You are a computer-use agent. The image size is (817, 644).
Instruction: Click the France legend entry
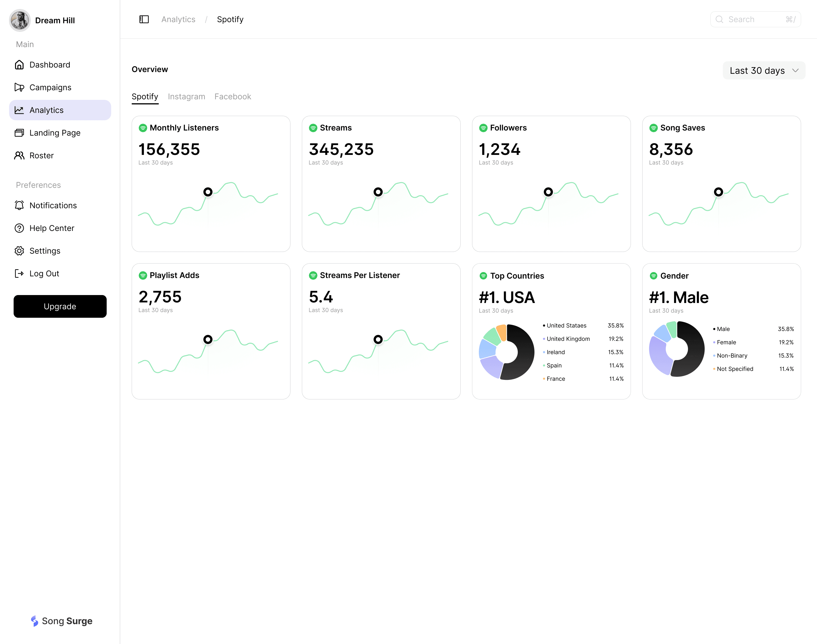click(x=583, y=378)
